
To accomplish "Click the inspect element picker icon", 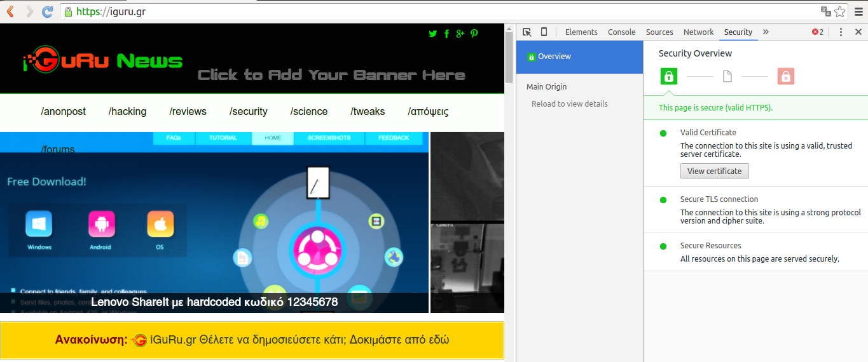I will coord(527,32).
